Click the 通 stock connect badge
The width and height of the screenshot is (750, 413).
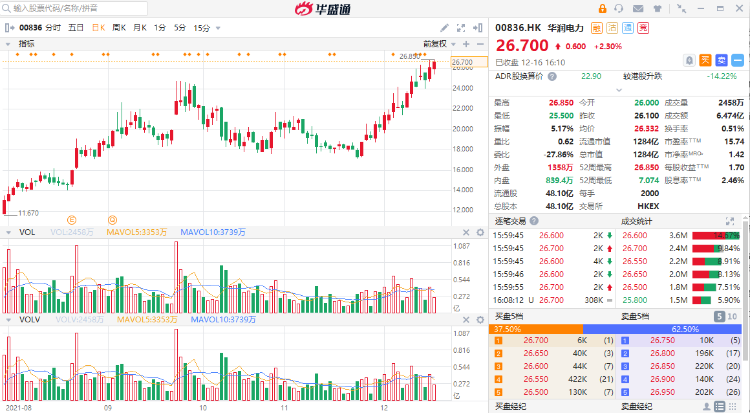click(x=628, y=28)
